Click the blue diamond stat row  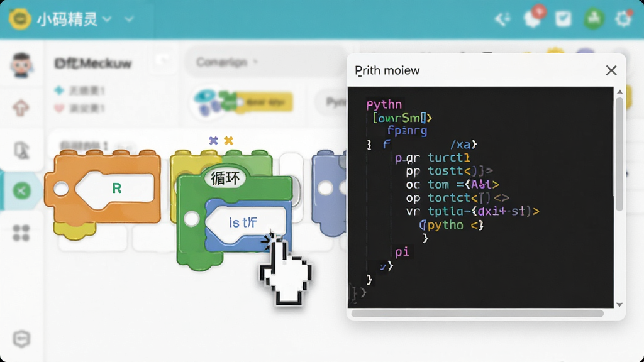[80, 90]
